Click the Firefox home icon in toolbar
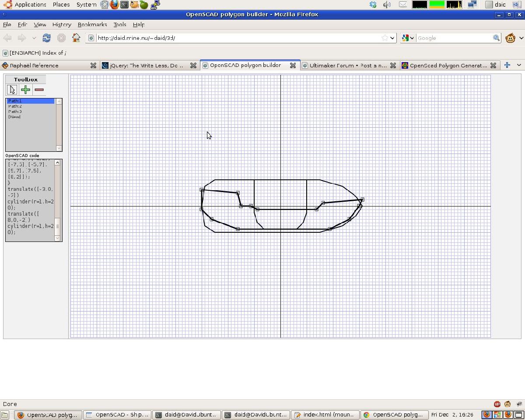525x420 pixels. [x=76, y=38]
